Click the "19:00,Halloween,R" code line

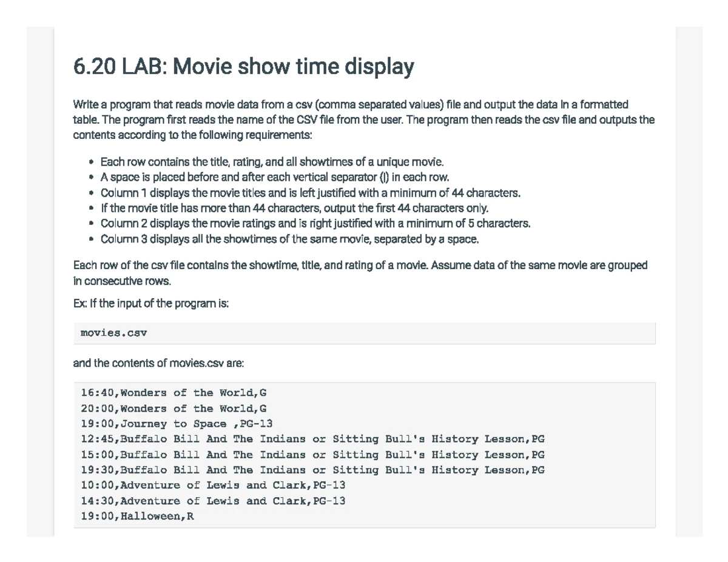[x=137, y=517]
